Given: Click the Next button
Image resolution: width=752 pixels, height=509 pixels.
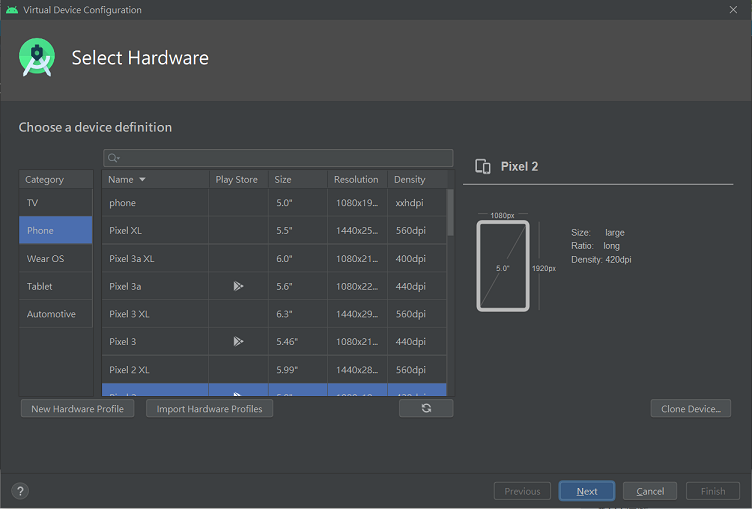Looking at the screenshot, I should [x=587, y=491].
